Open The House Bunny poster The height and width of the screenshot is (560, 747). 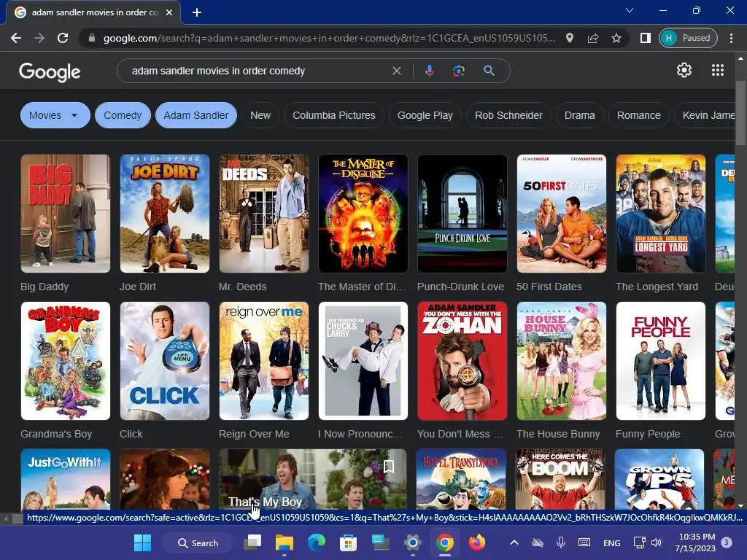pyautogui.click(x=562, y=361)
